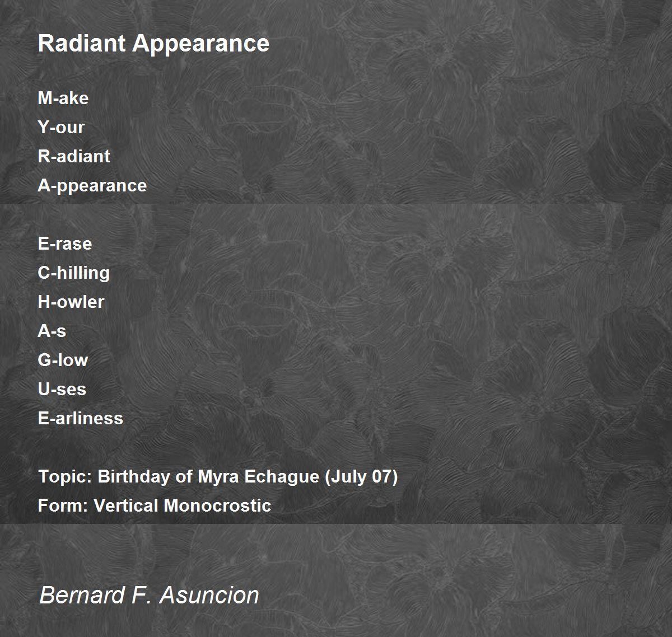Click the line G-low

point(63,360)
